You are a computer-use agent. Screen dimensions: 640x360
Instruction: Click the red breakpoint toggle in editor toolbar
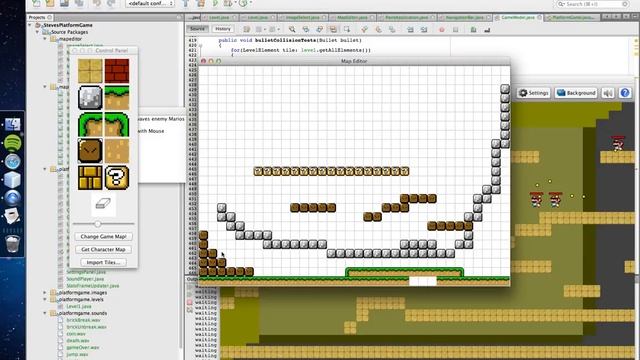coord(442,30)
